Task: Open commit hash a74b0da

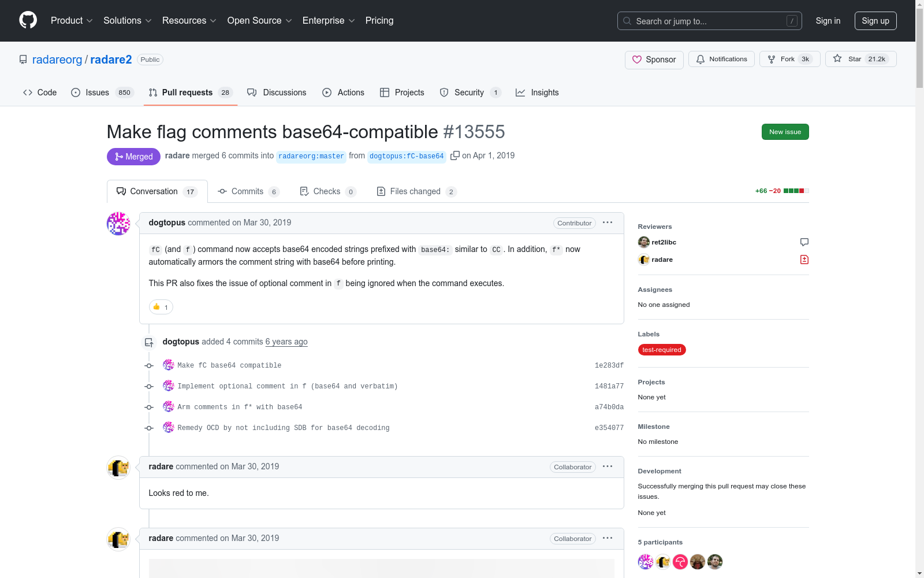Action: click(x=609, y=407)
